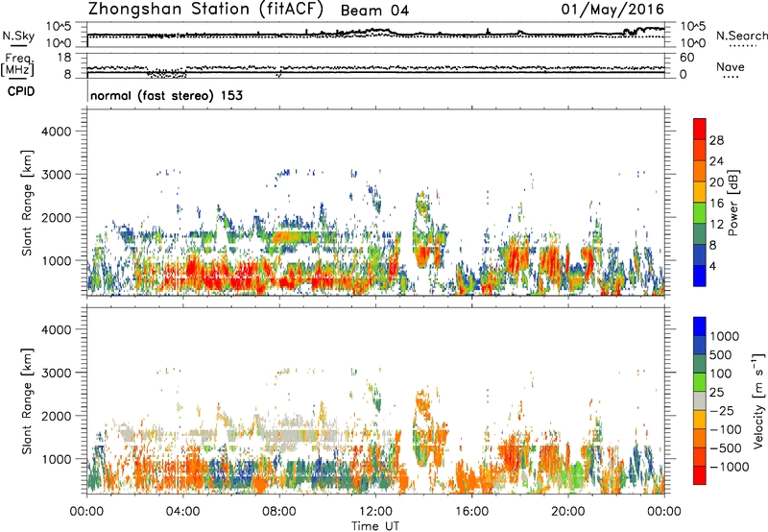Click the '12:00' time tick label

pyautogui.click(x=375, y=512)
